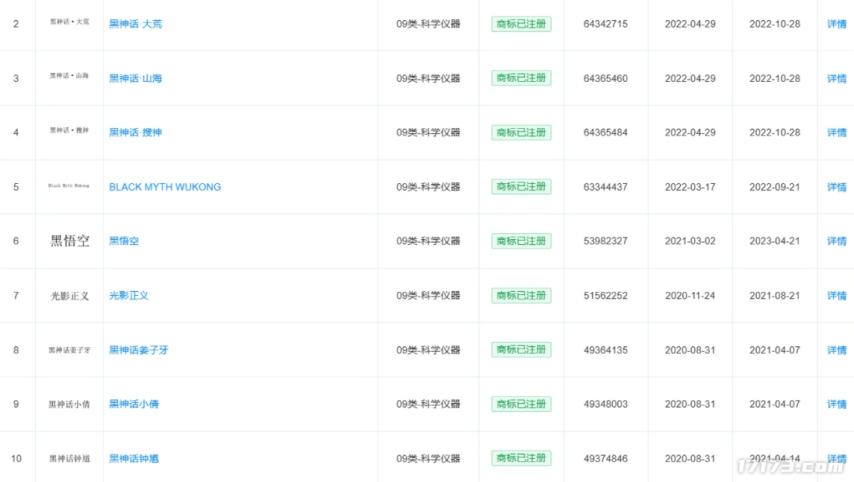
Task: Click 商标已注册 status badge in row 2
Action: point(521,24)
